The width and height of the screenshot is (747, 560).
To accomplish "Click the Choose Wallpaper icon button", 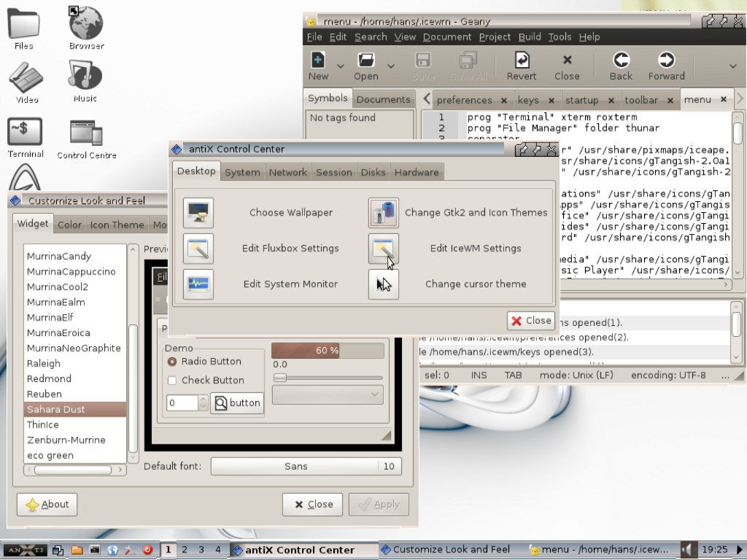I will pyautogui.click(x=198, y=212).
